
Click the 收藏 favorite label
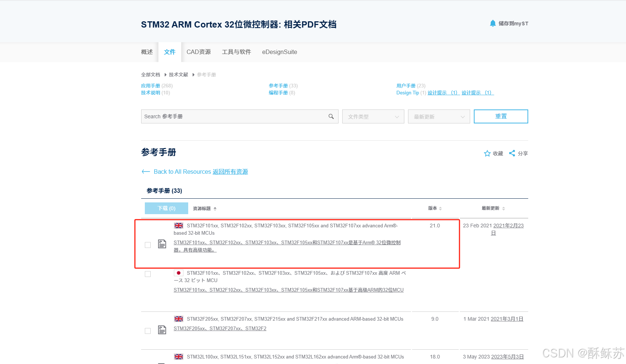[498, 154]
